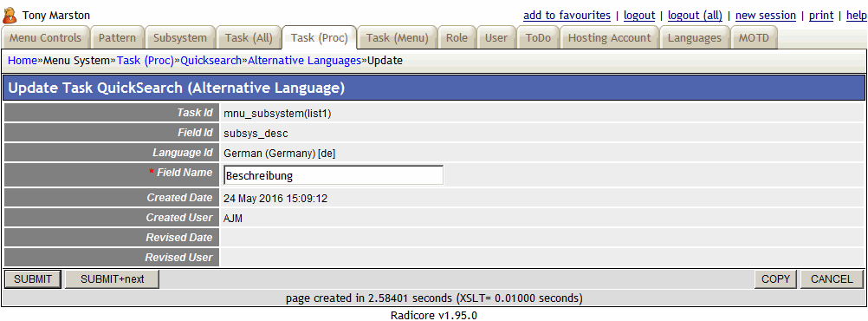
Task: Click the Field Id value subsys_desc
Action: coord(256,133)
